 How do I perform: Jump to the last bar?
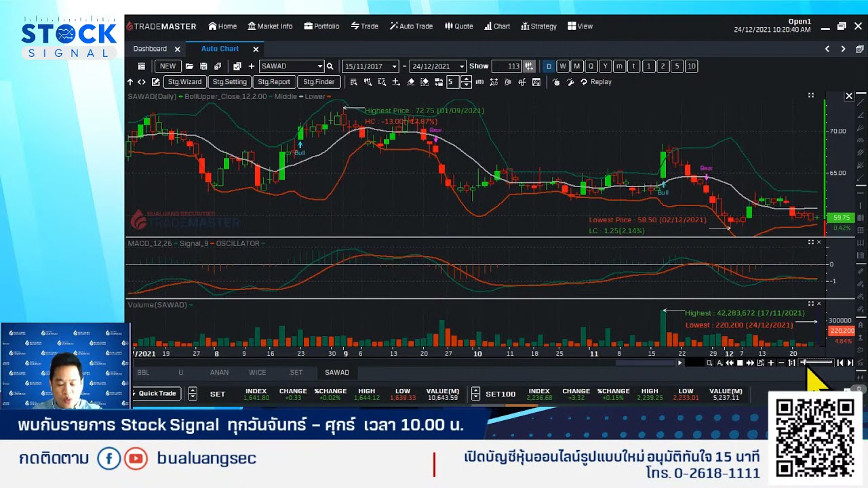coord(850,363)
